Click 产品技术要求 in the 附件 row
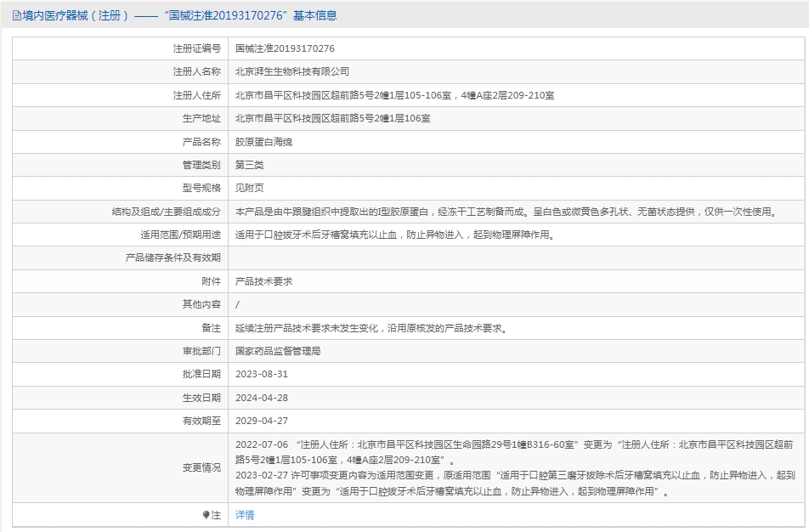This screenshot has width=809, height=532. pyautogui.click(x=263, y=281)
